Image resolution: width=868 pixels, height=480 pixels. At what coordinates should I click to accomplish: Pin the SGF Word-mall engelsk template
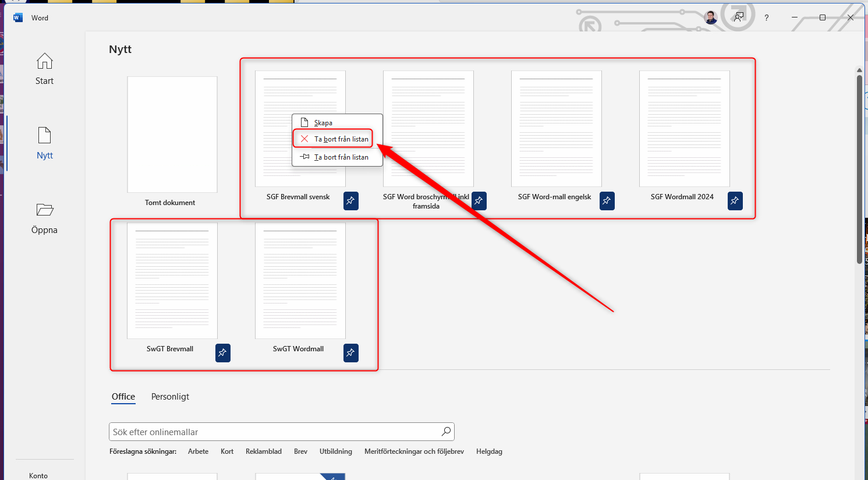[607, 201]
